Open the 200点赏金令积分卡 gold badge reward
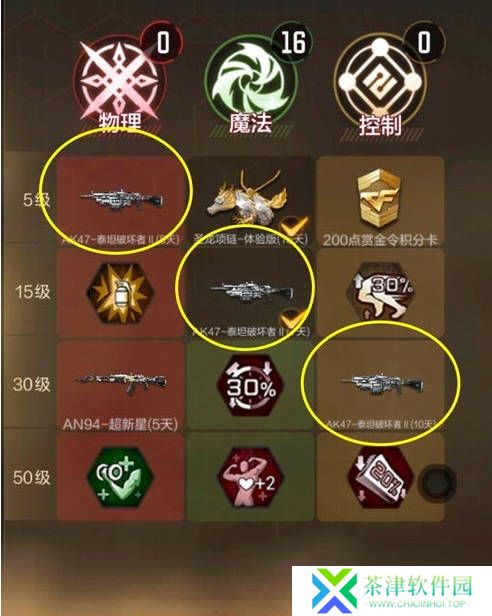The image size is (492, 616). pyautogui.click(x=380, y=202)
